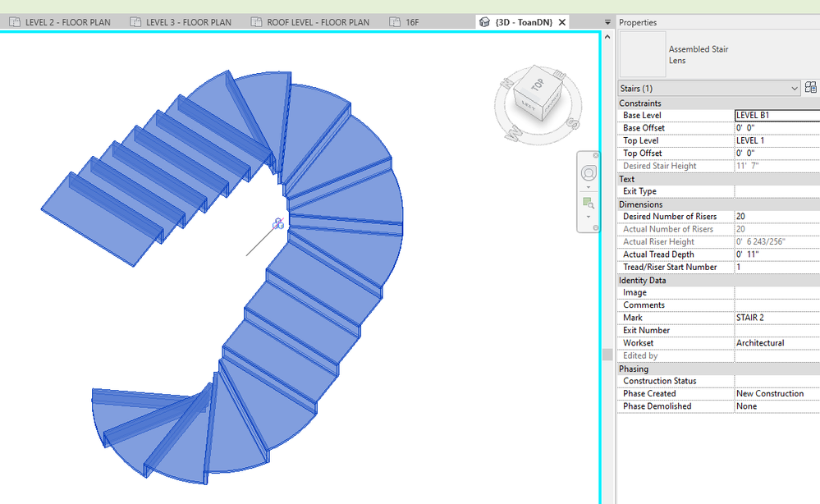The width and height of the screenshot is (820, 504).
Task: Click the Edited by property label
Action: point(640,355)
